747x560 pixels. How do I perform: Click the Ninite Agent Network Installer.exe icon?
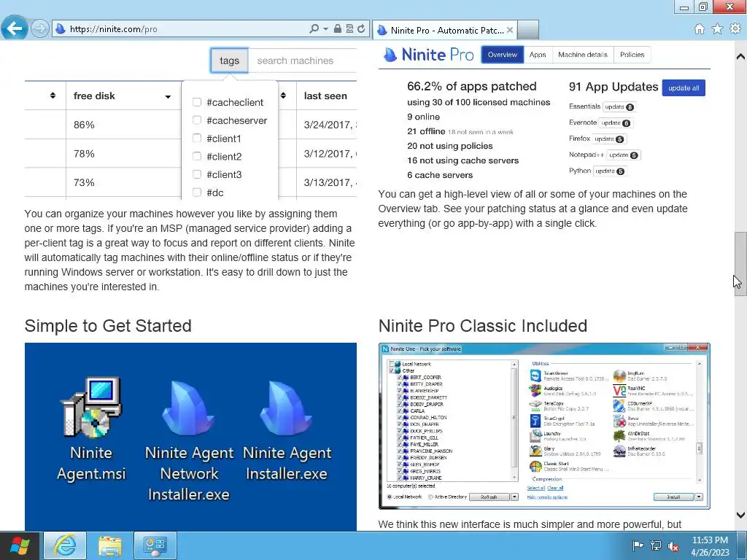pyautogui.click(x=189, y=440)
